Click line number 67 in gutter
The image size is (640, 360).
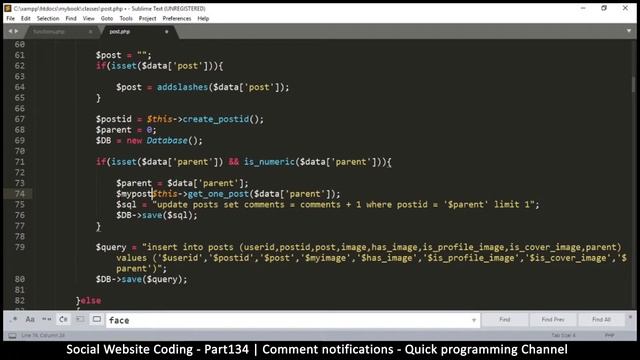tap(20, 119)
